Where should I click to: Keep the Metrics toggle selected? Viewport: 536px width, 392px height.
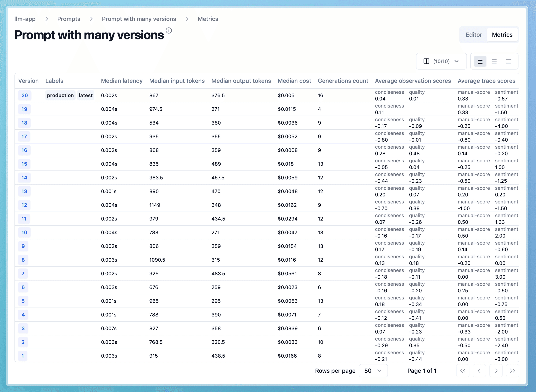pos(502,34)
